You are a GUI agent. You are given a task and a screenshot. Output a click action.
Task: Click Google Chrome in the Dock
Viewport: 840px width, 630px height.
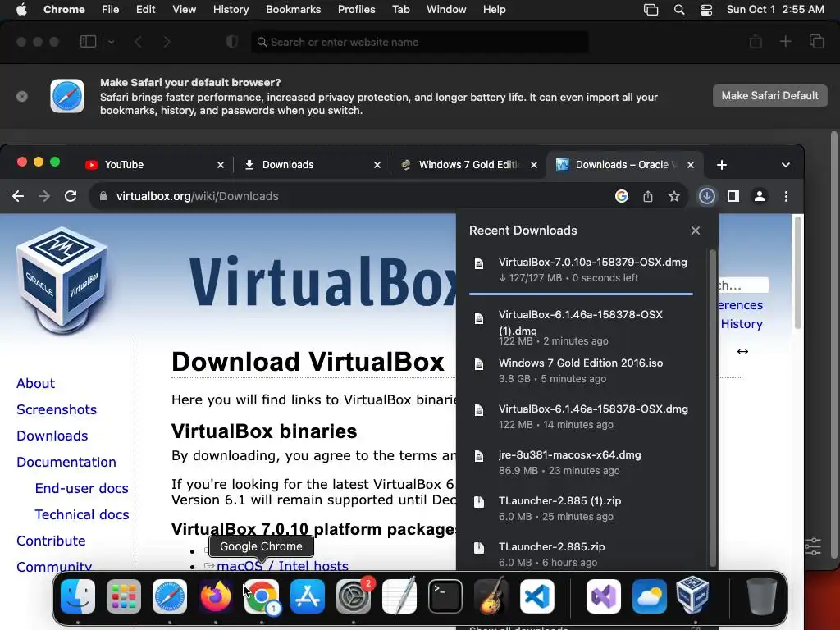click(262, 596)
